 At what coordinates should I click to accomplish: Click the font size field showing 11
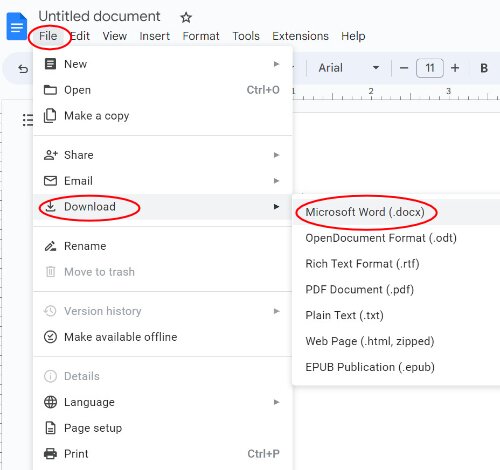click(430, 68)
